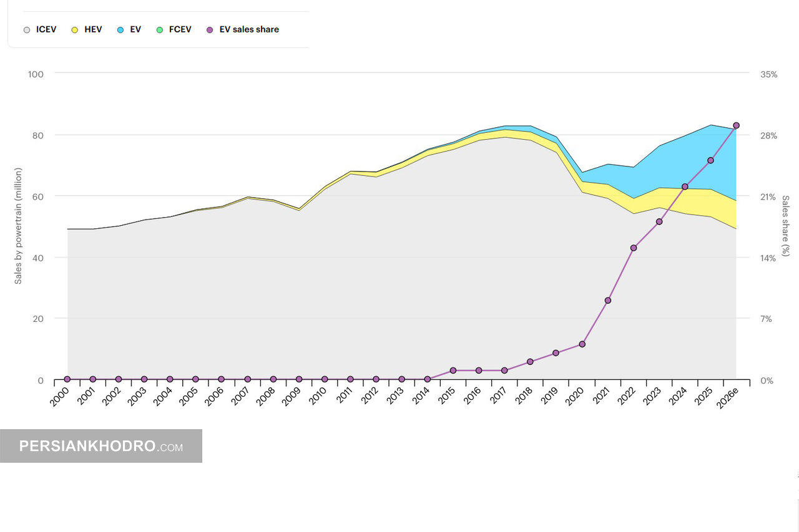
Task: Click the 21% right axis label
Action: tap(768, 196)
